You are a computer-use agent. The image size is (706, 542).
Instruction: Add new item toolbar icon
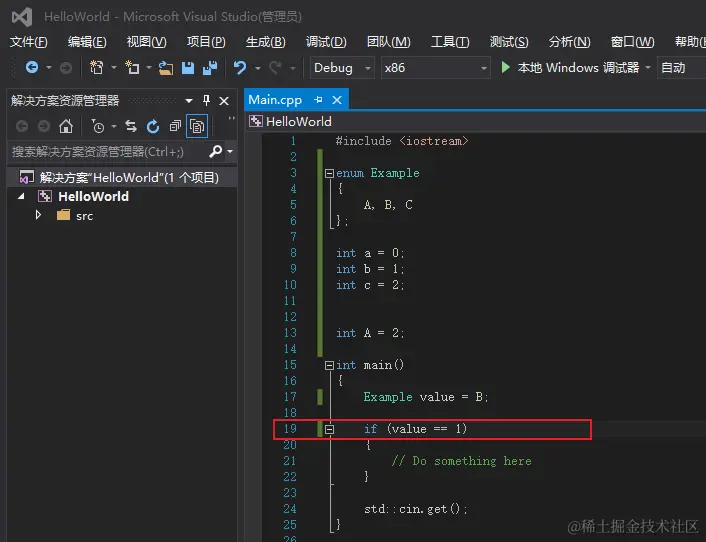pyautogui.click(x=132, y=68)
